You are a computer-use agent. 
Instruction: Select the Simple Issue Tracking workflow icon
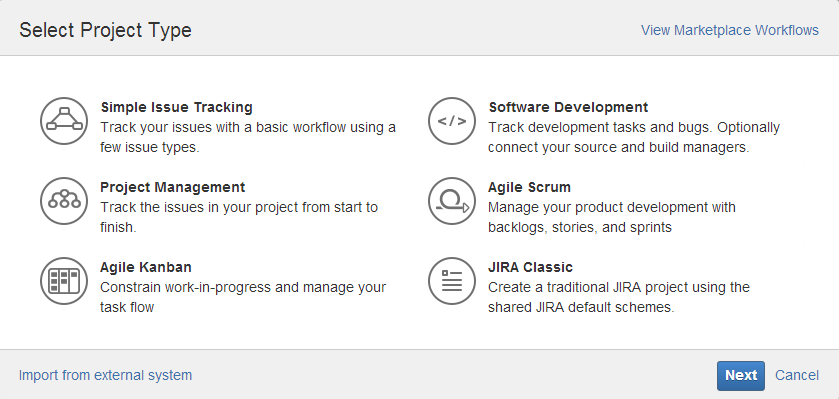(64, 121)
